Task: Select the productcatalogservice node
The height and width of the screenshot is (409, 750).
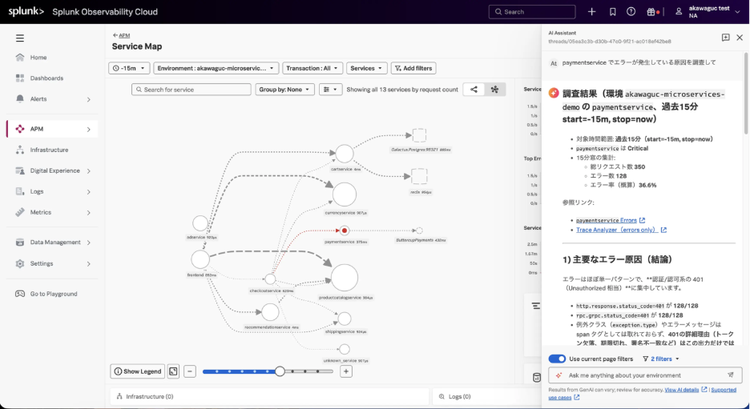Action: 344,277
